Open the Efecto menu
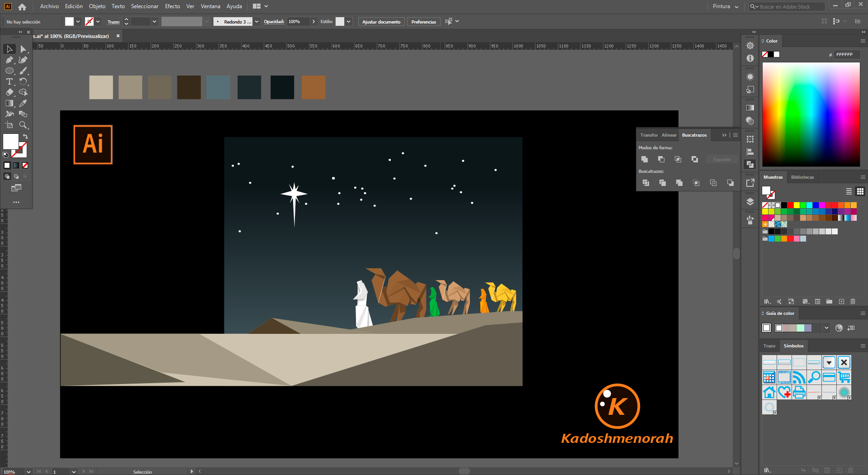This screenshot has height=475, width=868. point(172,6)
